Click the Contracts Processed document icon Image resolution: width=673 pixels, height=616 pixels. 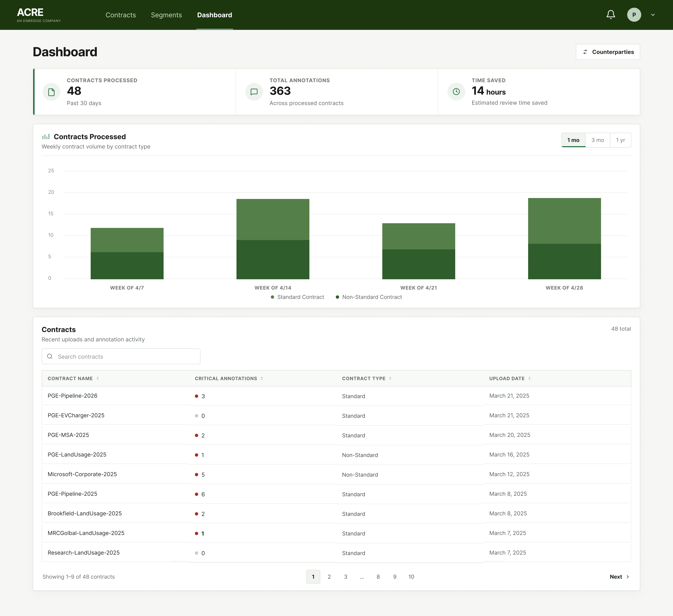point(51,92)
